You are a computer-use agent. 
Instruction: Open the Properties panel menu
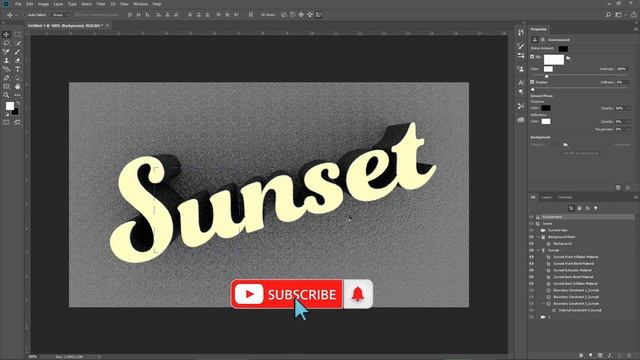click(636, 29)
